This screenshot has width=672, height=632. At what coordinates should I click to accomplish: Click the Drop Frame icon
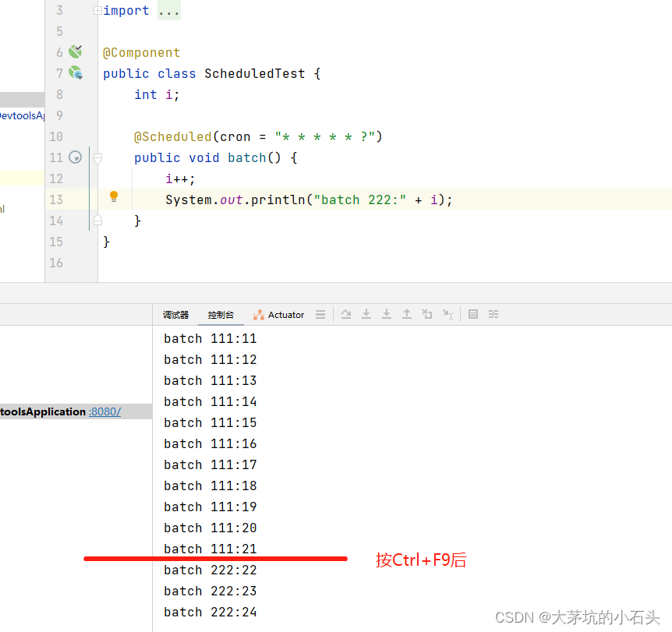pos(427,315)
